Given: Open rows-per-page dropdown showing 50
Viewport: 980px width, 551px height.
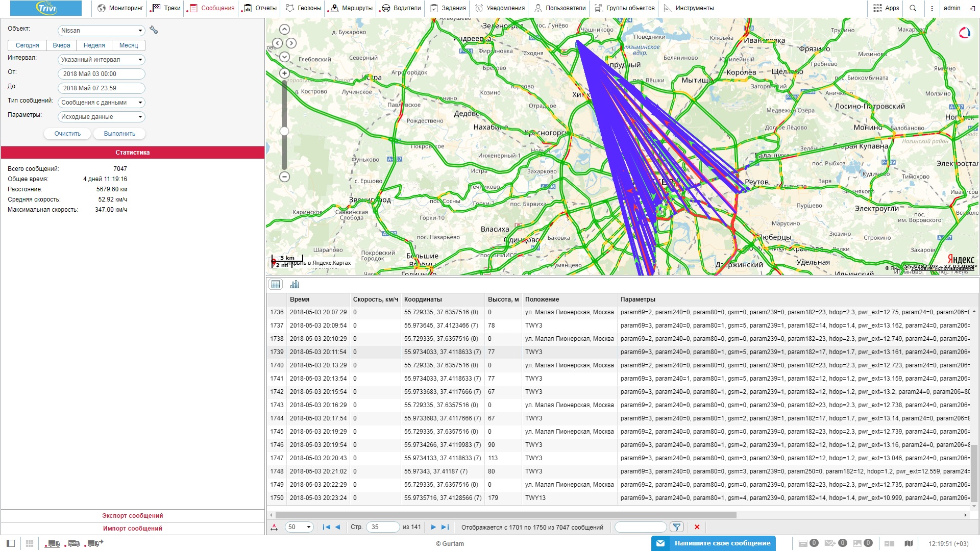Looking at the screenshot, I should tap(299, 527).
